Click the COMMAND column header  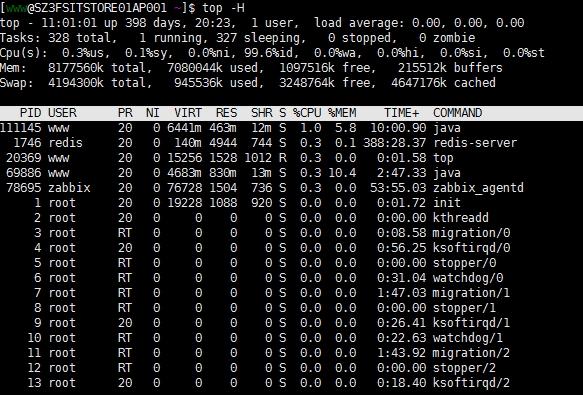(x=457, y=113)
